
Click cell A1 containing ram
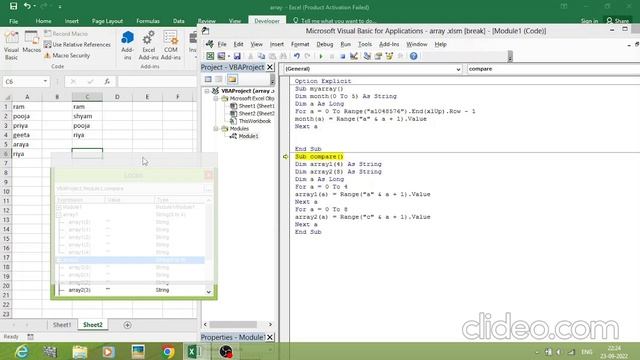point(27,107)
